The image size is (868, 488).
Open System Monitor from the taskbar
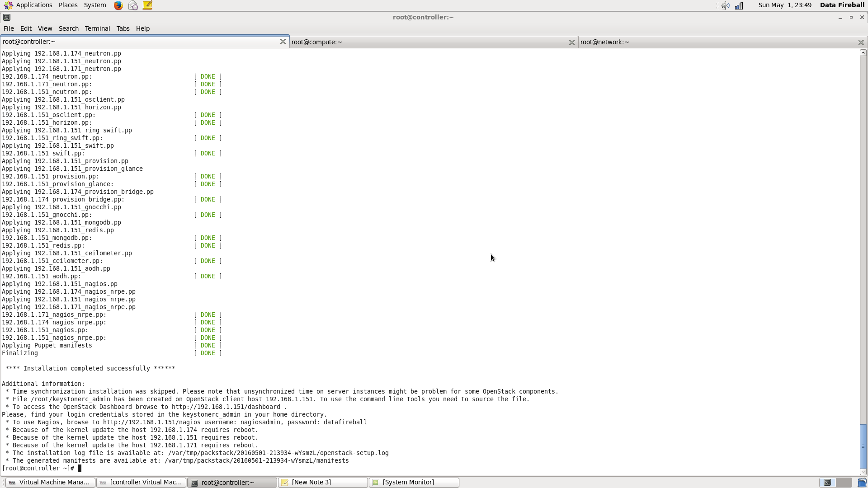(413, 482)
